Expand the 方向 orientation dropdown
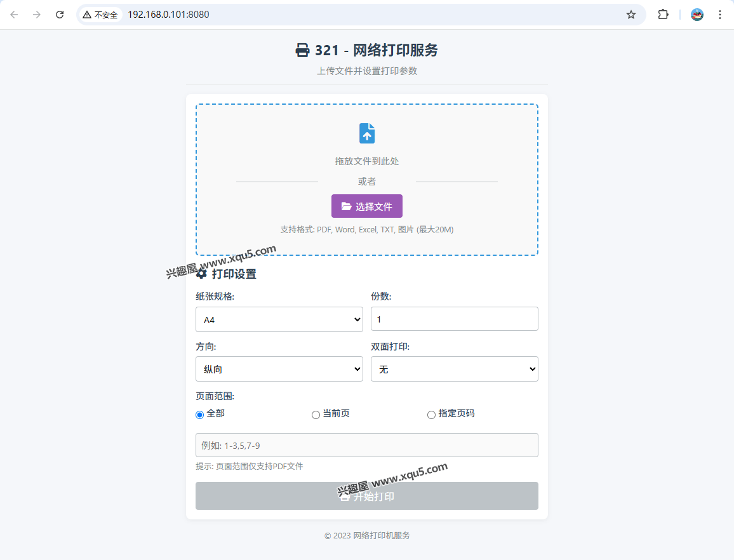The height and width of the screenshot is (560, 734). point(279,369)
